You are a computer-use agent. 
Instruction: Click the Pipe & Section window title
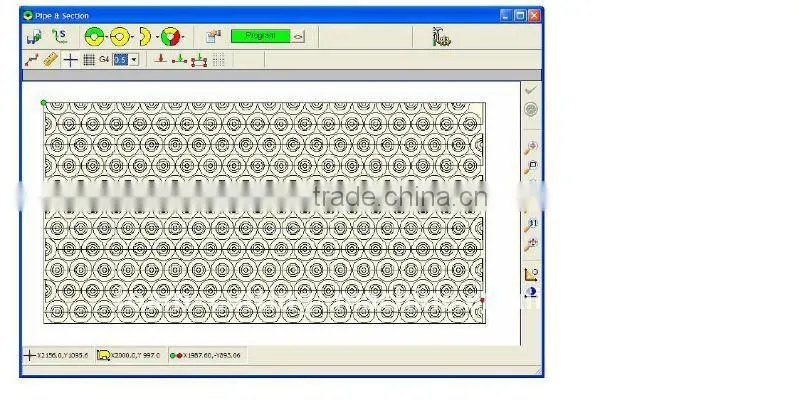[62, 16]
